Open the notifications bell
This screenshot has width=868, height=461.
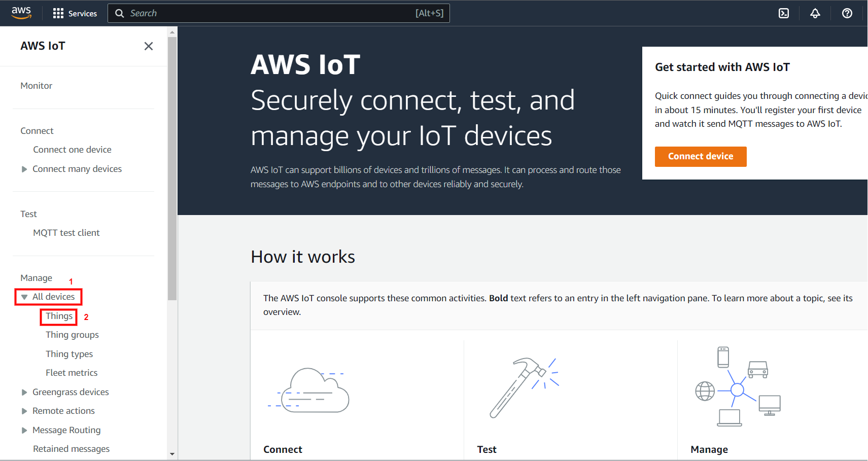pyautogui.click(x=815, y=13)
